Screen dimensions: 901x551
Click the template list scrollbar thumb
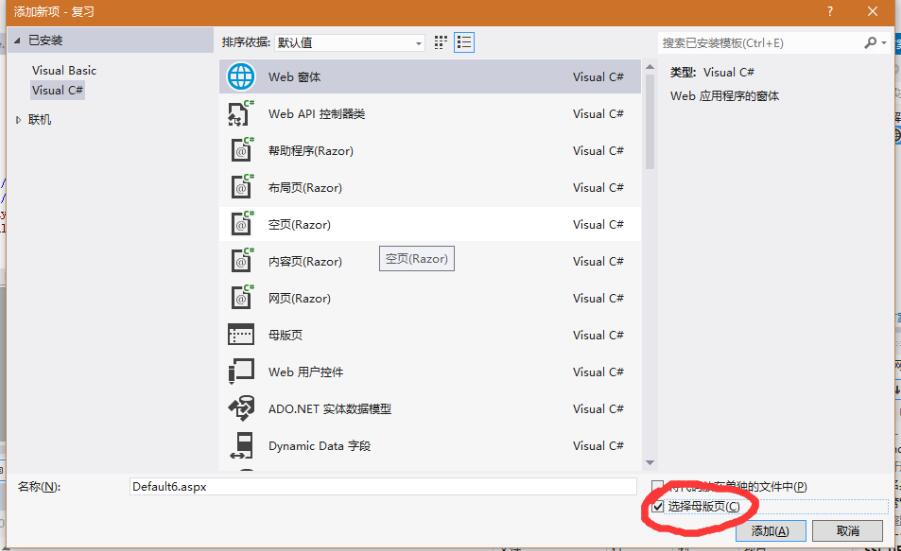650,121
